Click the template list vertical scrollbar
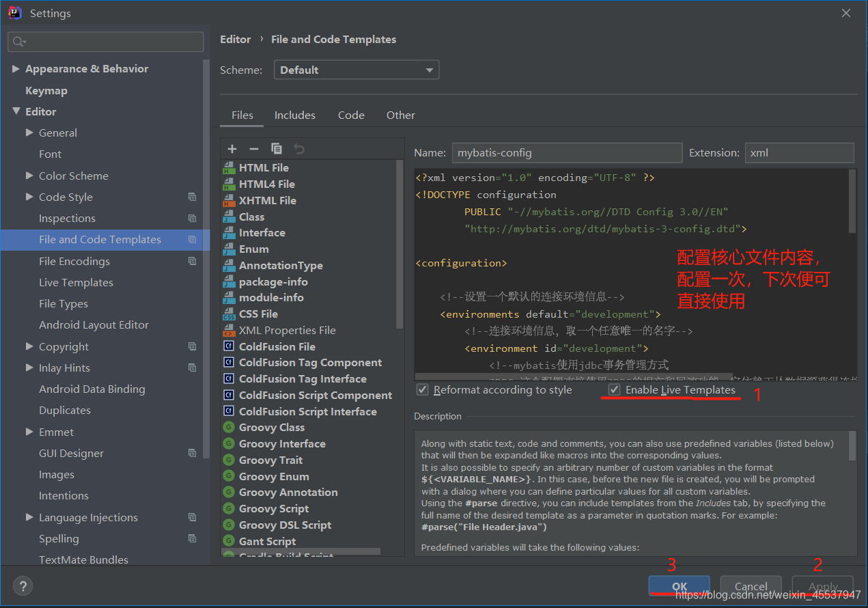 click(x=400, y=245)
